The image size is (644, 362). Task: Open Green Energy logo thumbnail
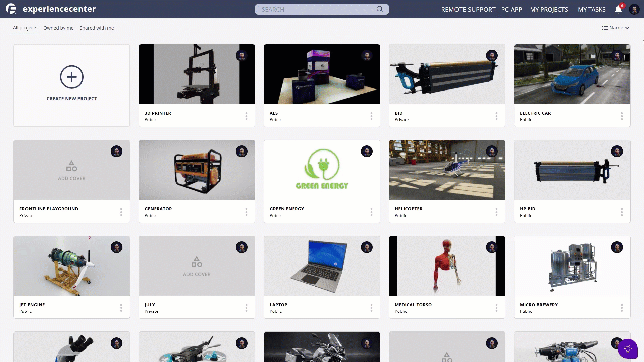pyautogui.click(x=322, y=170)
